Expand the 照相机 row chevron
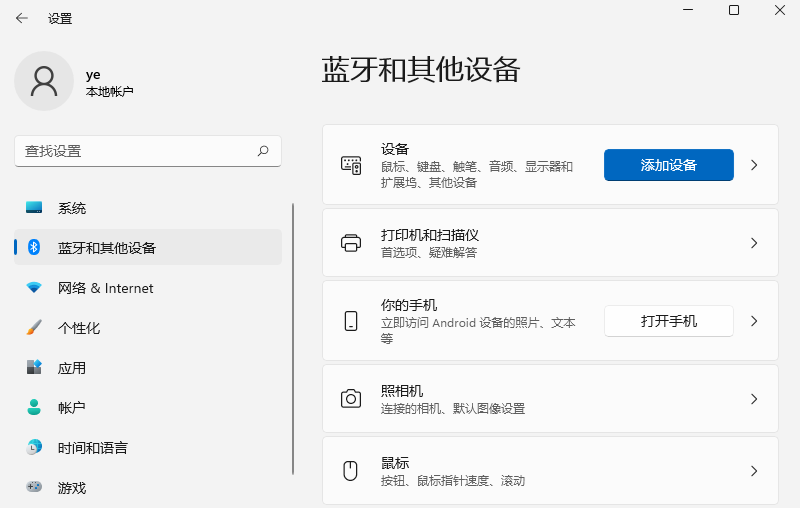 (754, 399)
